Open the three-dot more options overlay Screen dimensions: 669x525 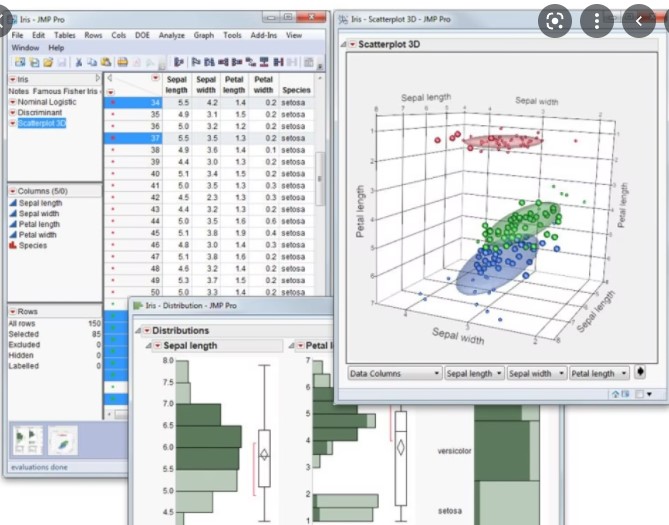click(596, 20)
